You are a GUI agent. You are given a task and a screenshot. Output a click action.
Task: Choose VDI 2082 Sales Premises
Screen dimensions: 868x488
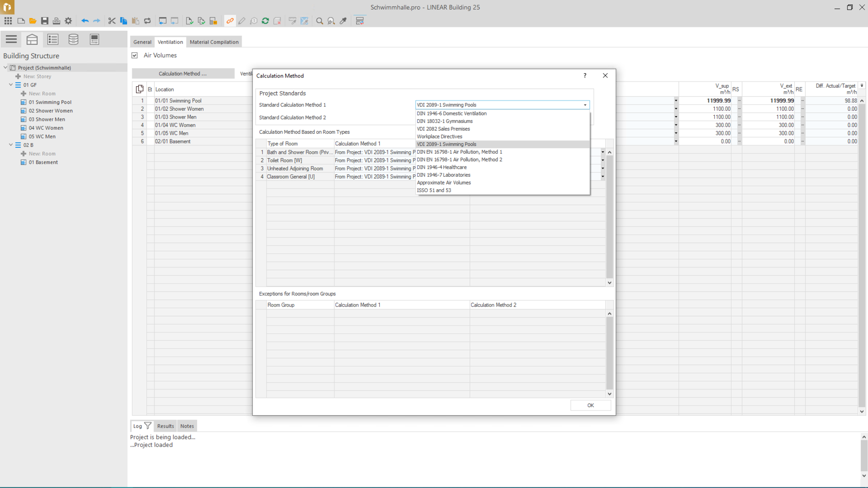coord(502,129)
